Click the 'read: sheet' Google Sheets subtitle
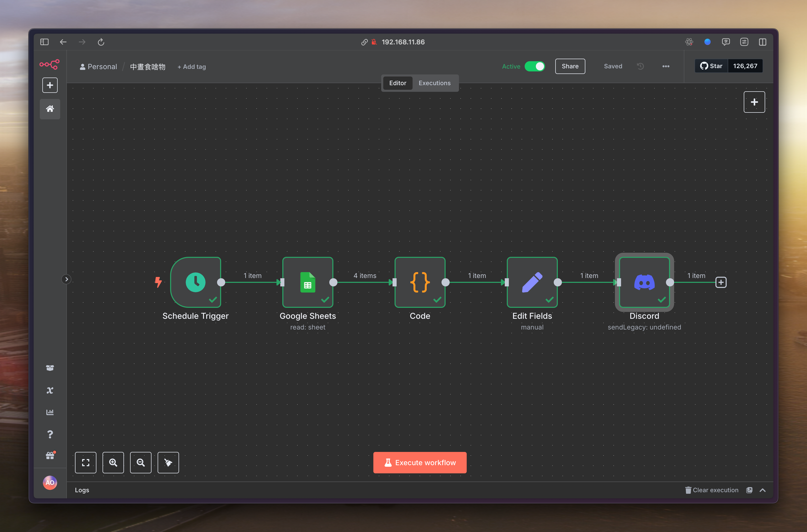This screenshot has width=807, height=532. 308,327
